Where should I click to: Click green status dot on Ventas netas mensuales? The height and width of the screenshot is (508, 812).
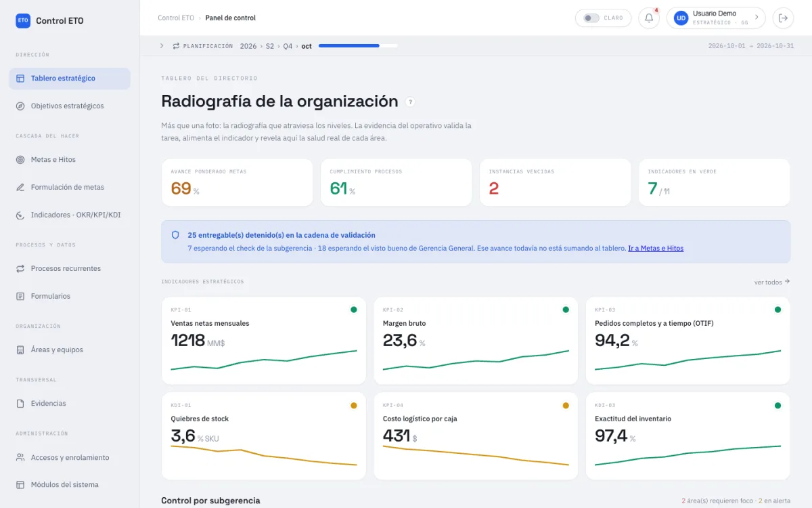[354, 310]
